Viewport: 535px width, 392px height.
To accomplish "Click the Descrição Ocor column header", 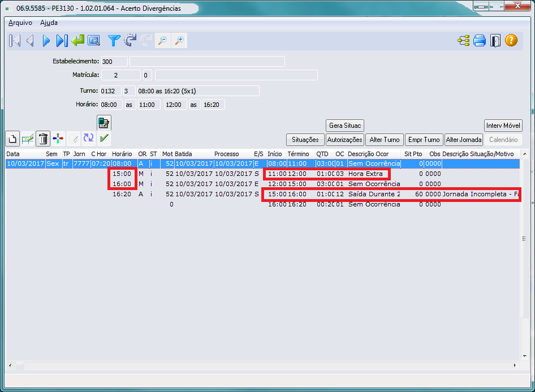I will click(368, 154).
